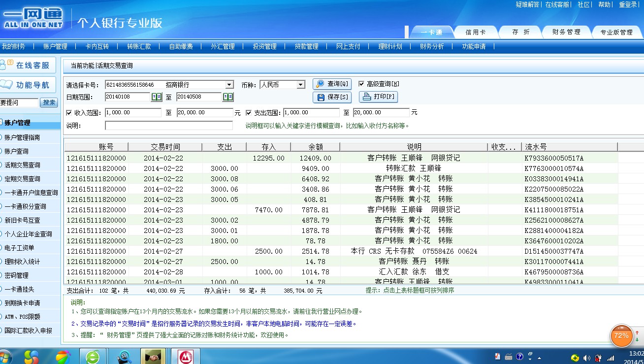The image size is (644, 364).
Task: Open the start date calendar picker
Action: (156, 97)
